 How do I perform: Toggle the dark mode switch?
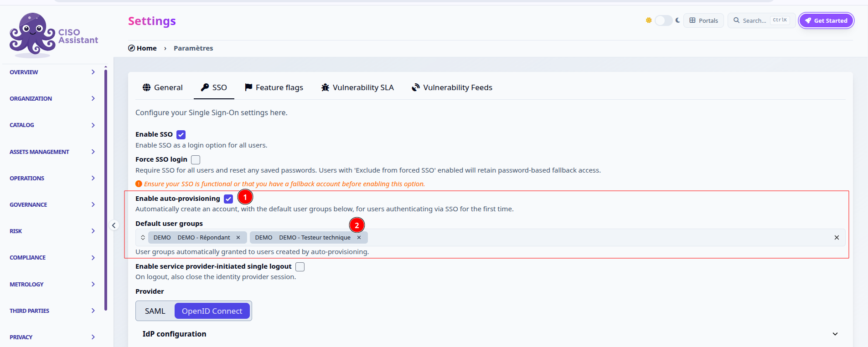[663, 20]
